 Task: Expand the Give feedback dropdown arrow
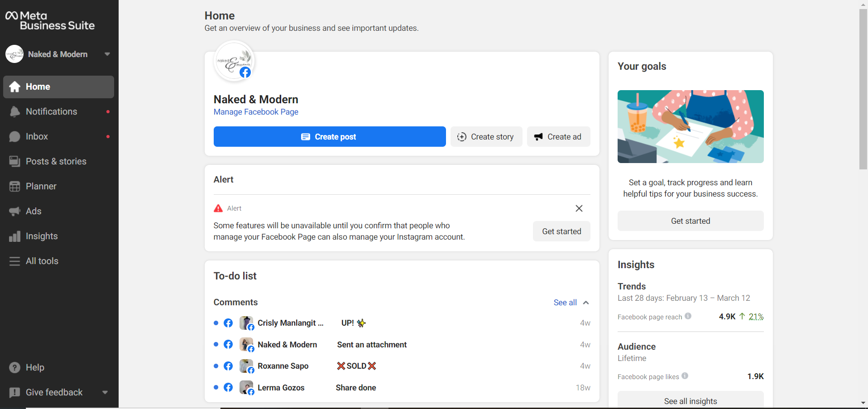105,393
